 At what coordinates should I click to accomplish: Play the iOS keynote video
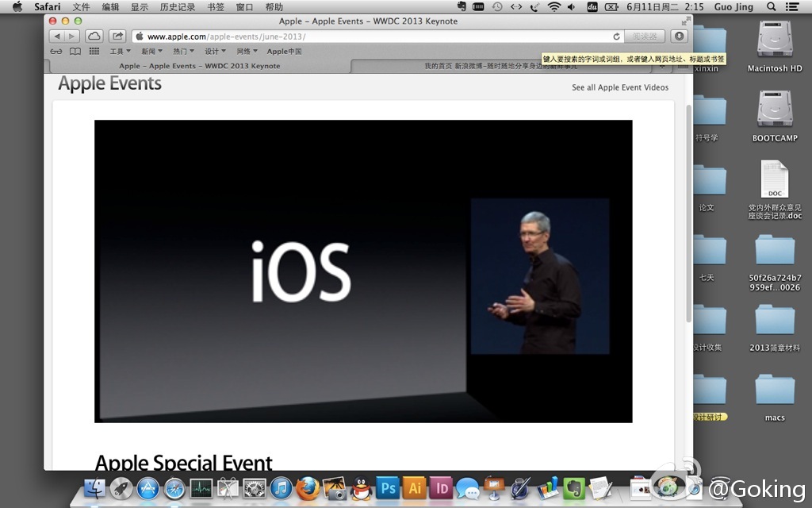363,271
